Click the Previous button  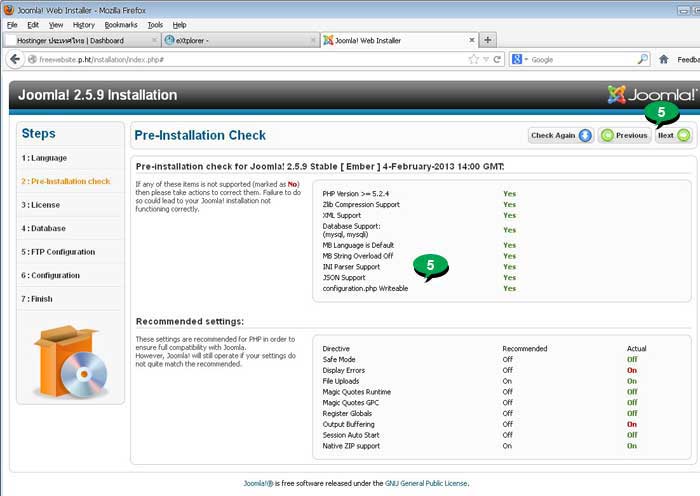point(625,135)
